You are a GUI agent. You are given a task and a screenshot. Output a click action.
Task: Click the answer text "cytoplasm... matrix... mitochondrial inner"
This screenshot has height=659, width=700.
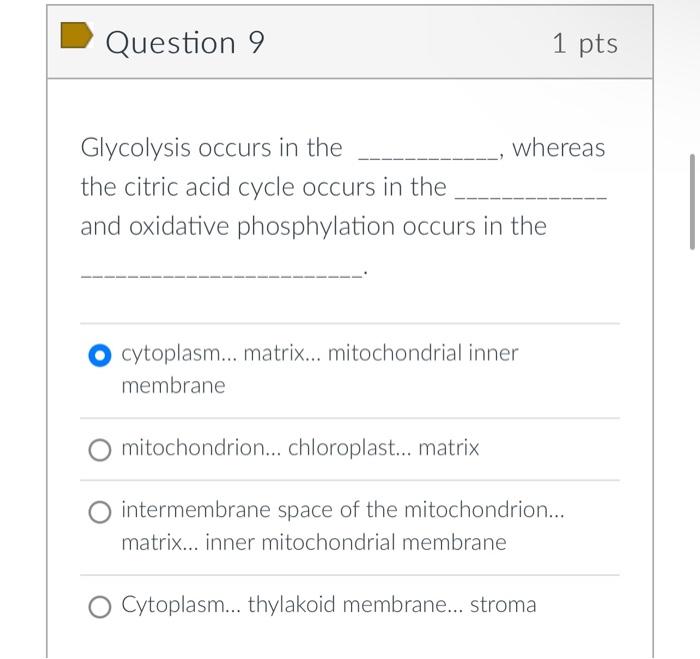tap(319, 353)
